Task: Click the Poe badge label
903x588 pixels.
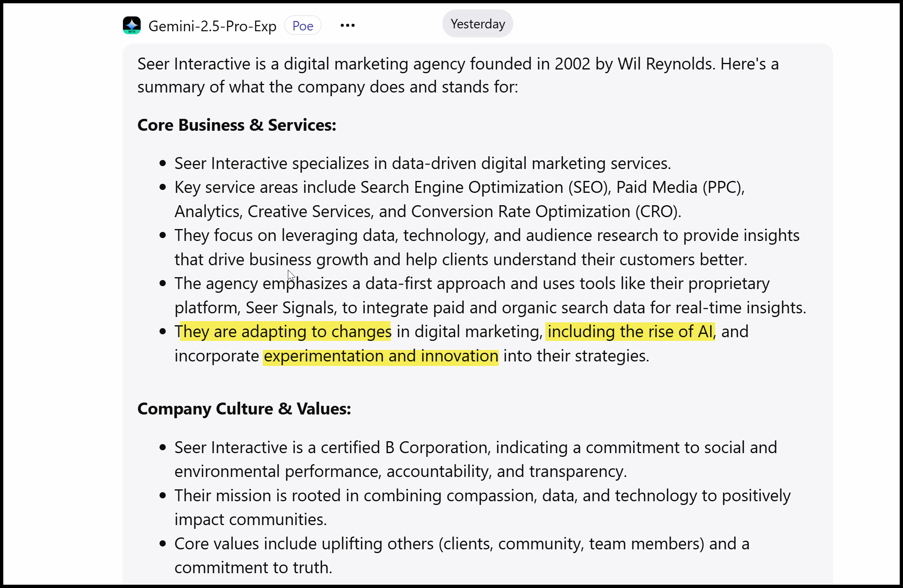Action: (303, 26)
